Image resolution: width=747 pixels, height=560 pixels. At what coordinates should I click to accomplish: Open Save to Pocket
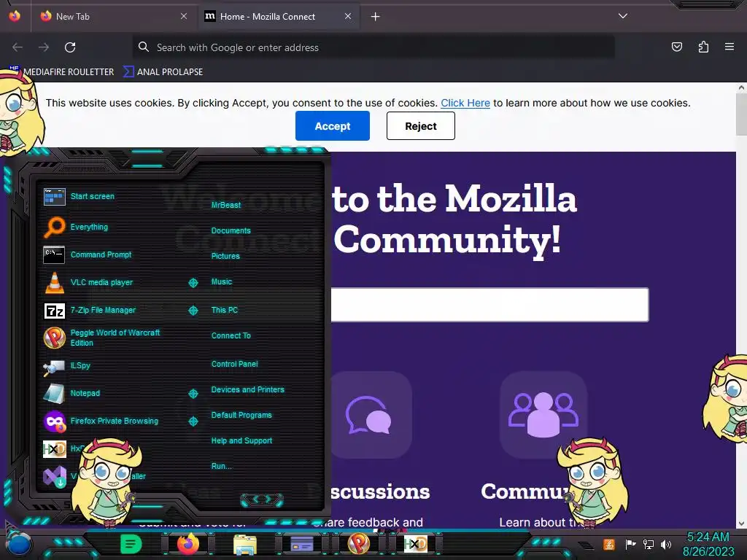[677, 47]
